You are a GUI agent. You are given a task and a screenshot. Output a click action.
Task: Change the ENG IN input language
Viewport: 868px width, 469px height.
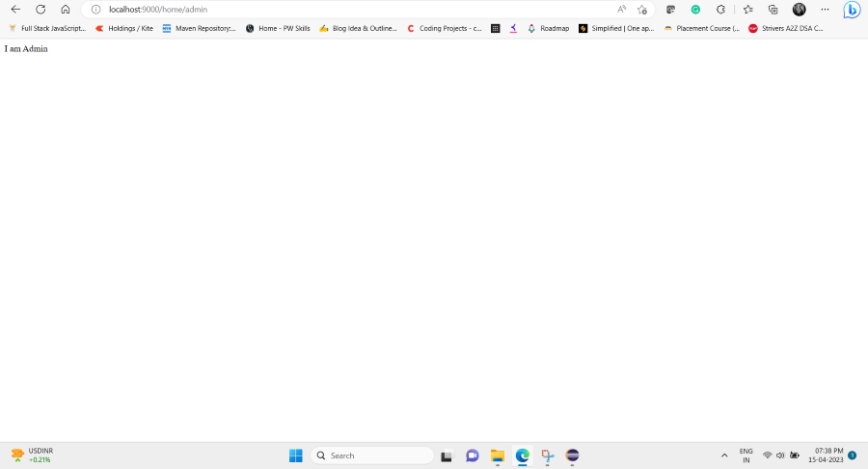(746, 455)
